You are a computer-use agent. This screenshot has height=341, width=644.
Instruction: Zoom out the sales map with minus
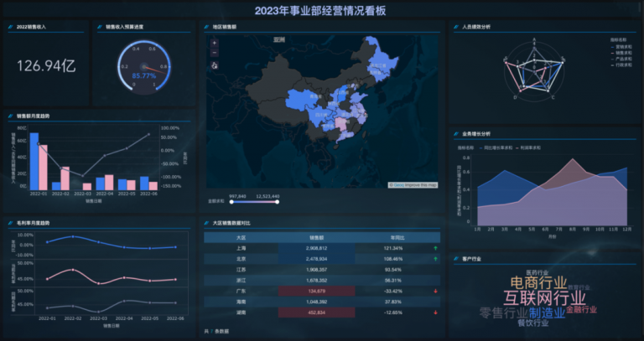coord(215,53)
